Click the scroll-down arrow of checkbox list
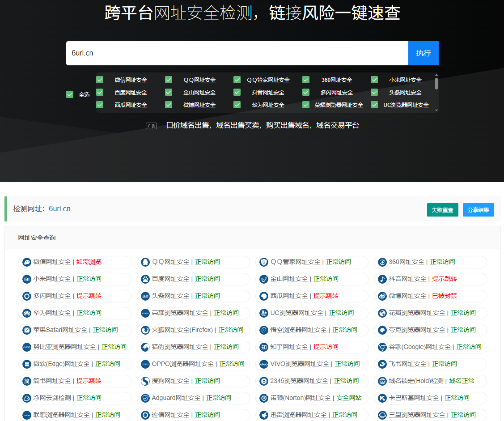Screen dimensions: 504x421 (x=436, y=111)
